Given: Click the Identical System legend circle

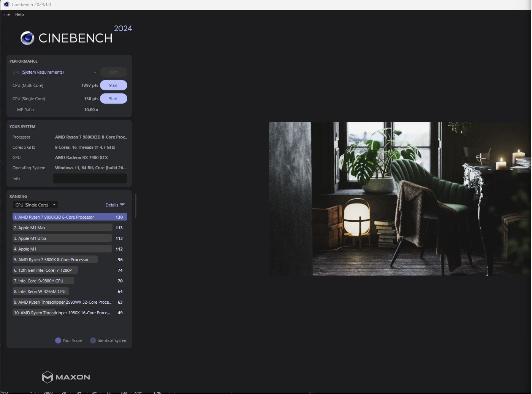Looking at the screenshot, I should click(93, 340).
